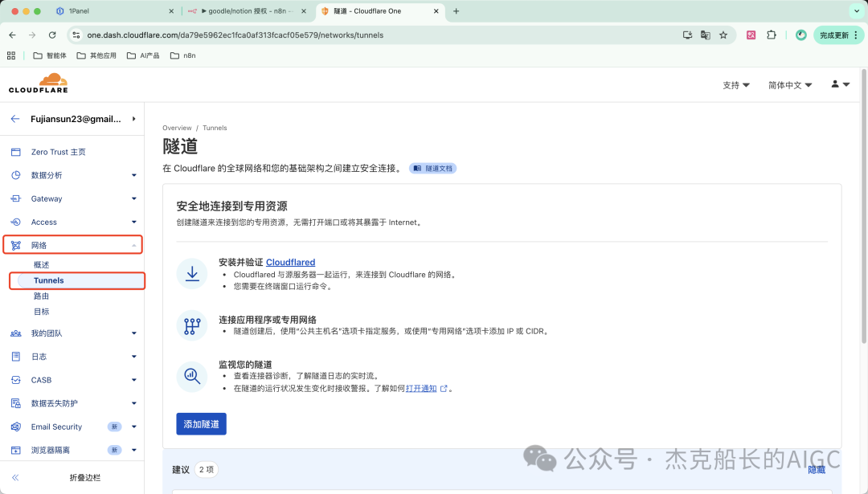Expand the 数据分析 section arrow
This screenshot has width=868, height=494.
tap(134, 175)
